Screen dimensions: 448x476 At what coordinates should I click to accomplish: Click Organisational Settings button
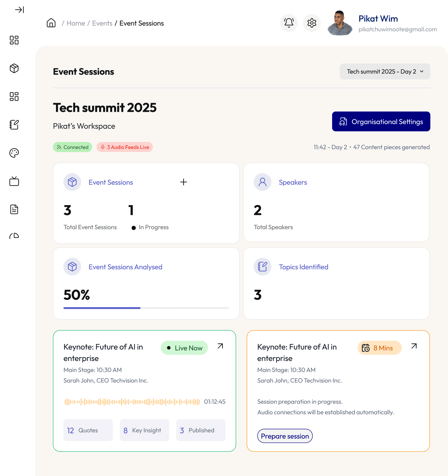point(381,121)
